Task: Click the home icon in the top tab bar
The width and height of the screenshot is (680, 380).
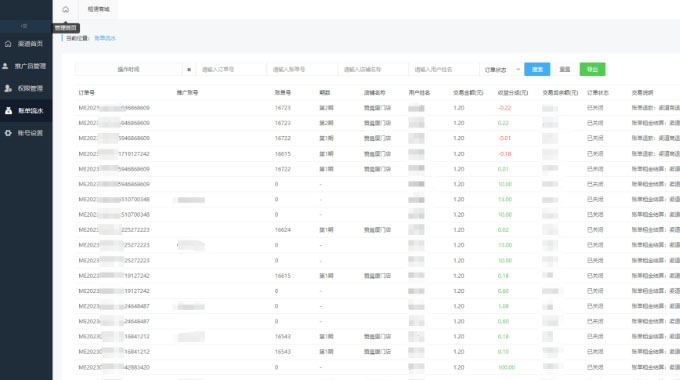Action: pos(65,9)
